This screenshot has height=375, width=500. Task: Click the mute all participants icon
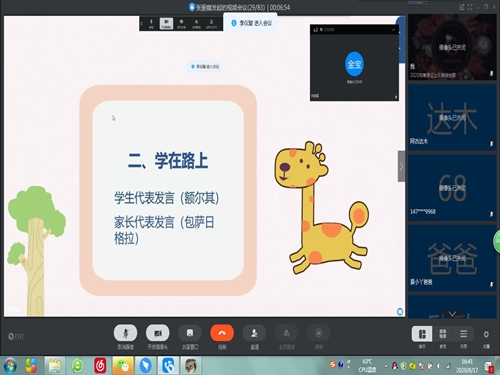coord(286,333)
